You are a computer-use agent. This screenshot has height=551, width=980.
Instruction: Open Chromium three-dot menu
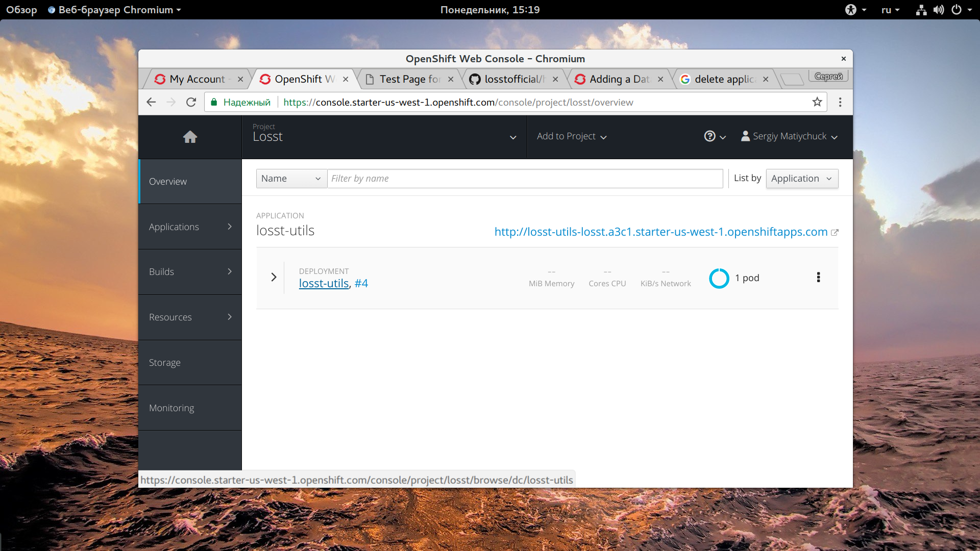tap(840, 102)
